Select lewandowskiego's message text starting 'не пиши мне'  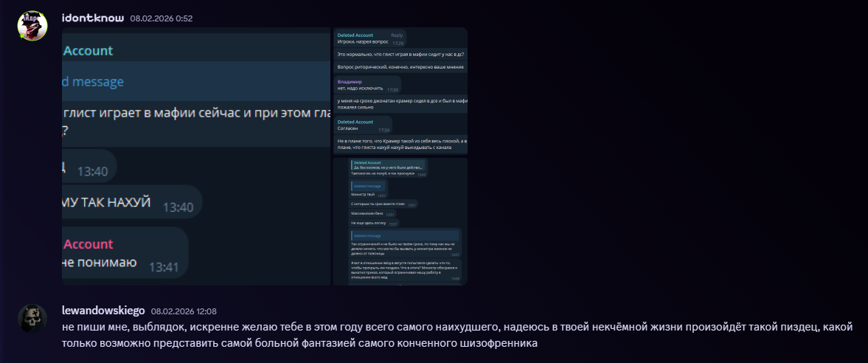tap(457, 335)
